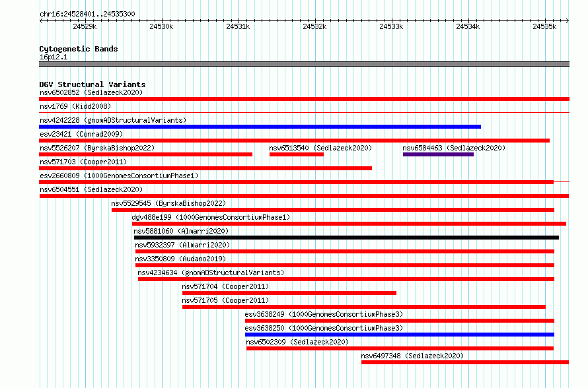Viewport: 588px width, 388px height.
Task: Click the 24534k ruler tick label
Action: 468,26
